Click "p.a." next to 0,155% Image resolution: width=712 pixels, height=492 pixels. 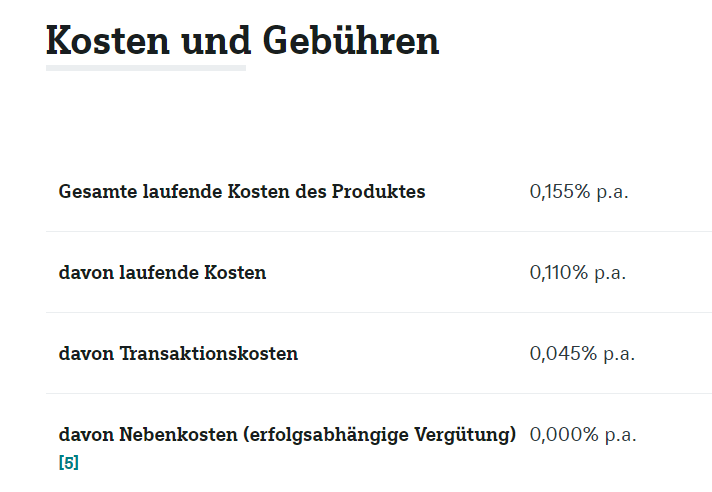[x=612, y=192]
